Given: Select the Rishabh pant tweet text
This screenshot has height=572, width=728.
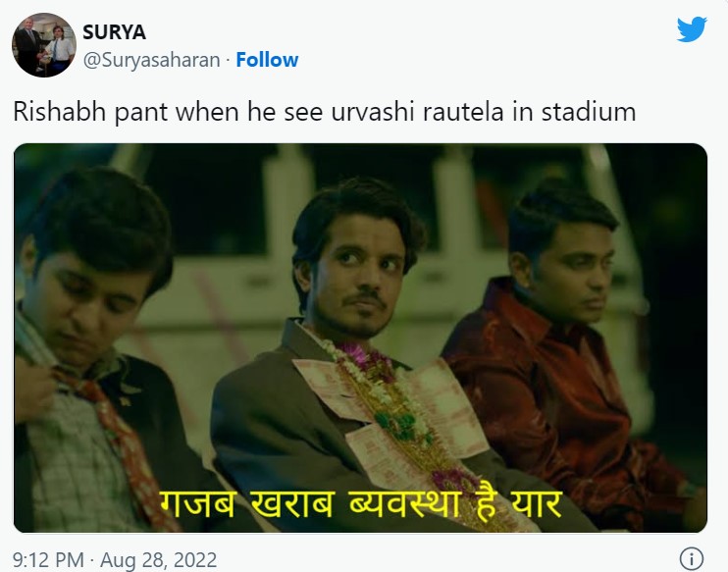Looking at the screenshot, I should pos(324,112).
